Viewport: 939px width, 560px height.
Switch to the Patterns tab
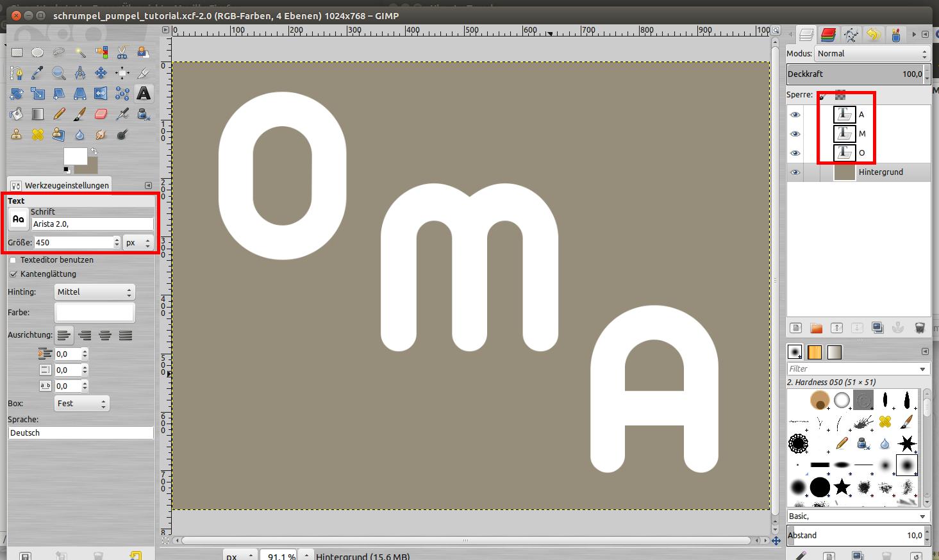point(814,352)
